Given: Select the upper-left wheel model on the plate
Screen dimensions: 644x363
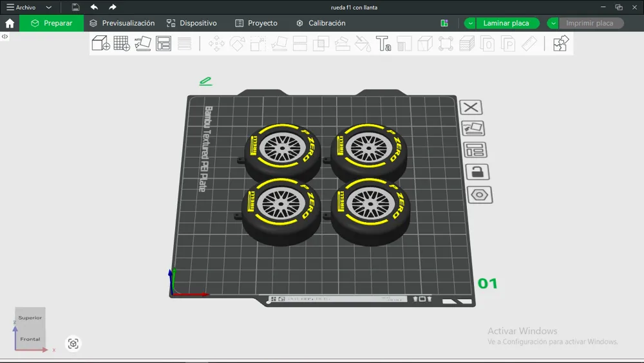Looking at the screenshot, I should 283,151.
